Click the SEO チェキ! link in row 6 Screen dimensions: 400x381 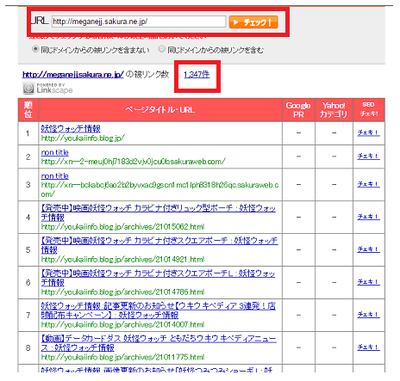click(x=368, y=282)
